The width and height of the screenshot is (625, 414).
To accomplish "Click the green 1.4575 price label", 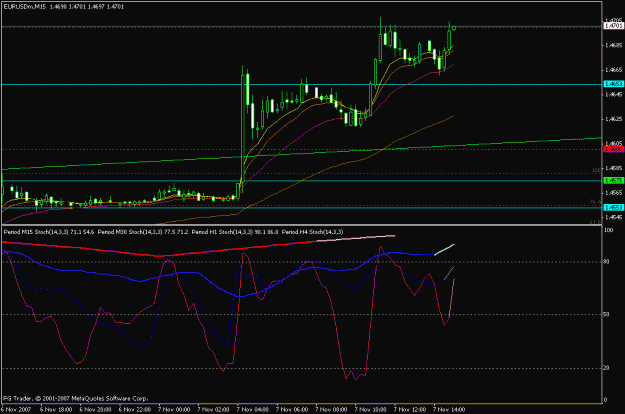I will click(x=613, y=181).
